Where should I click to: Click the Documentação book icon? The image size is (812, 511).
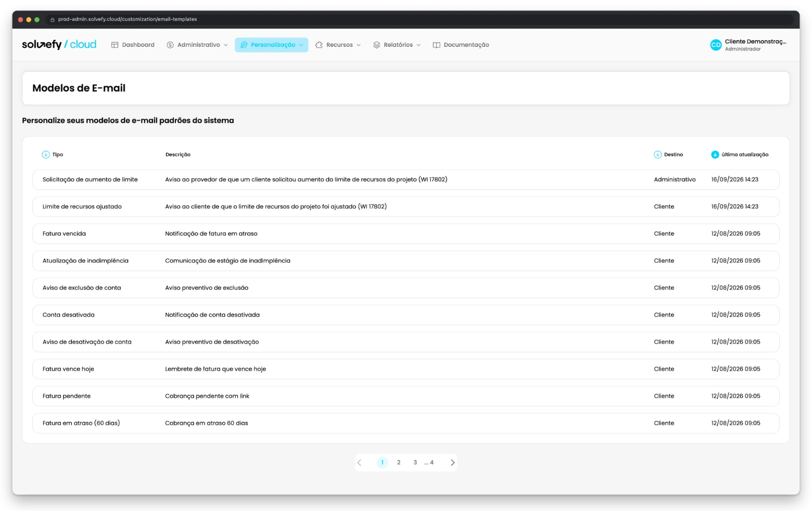(x=437, y=45)
